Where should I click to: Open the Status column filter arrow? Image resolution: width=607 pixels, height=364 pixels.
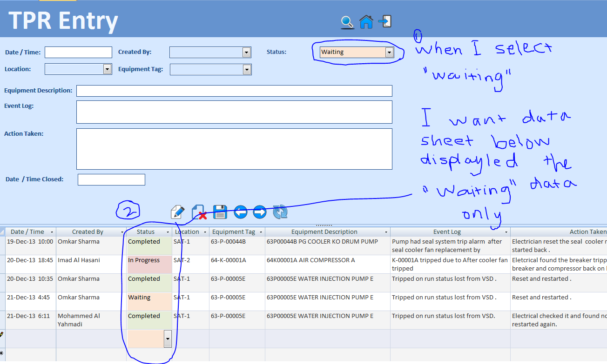click(168, 232)
